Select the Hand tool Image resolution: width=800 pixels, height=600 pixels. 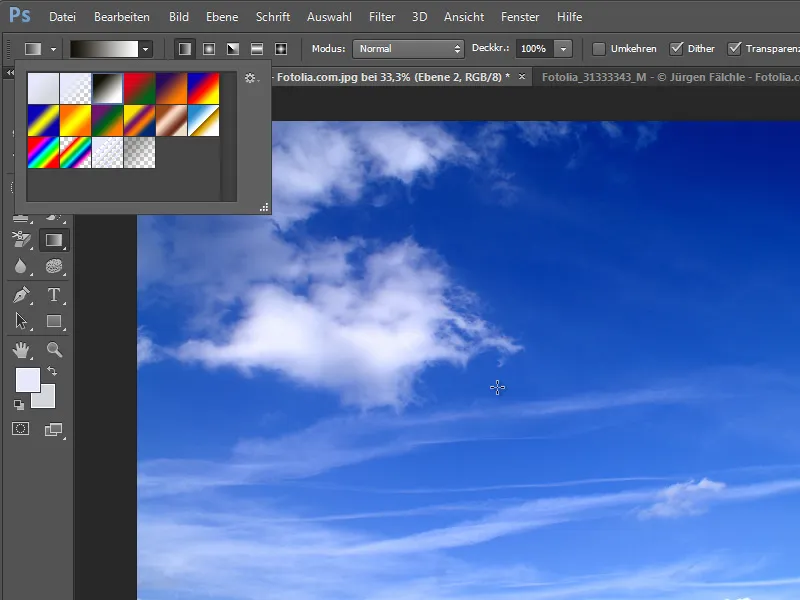[x=21, y=350]
